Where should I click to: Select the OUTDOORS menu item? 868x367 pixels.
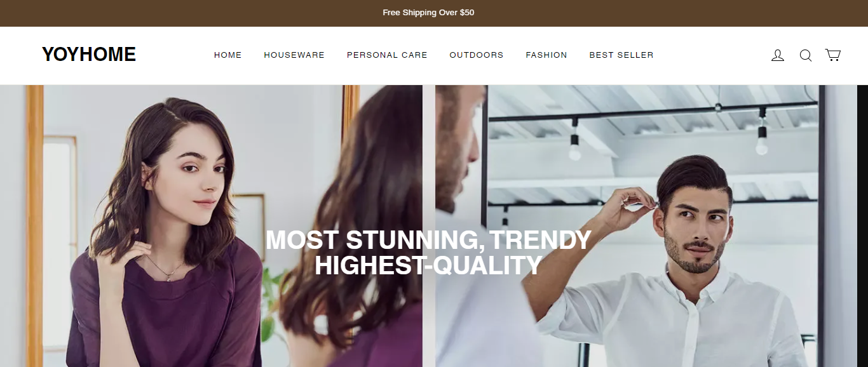point(477,55)
